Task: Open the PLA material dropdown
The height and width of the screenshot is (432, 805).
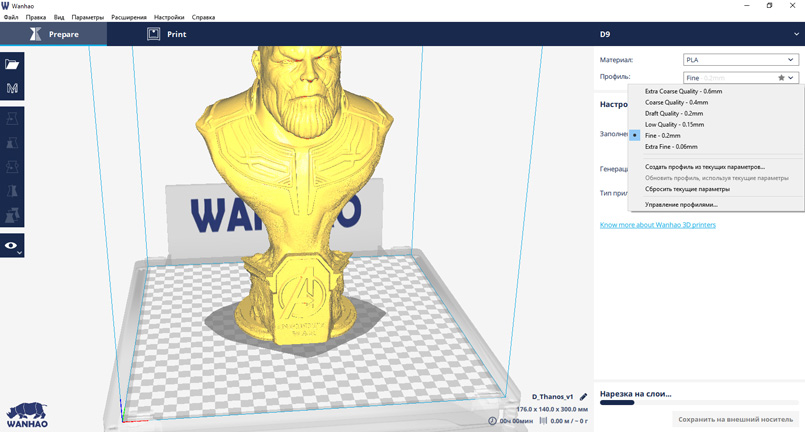Action: [x=740, y=60]
